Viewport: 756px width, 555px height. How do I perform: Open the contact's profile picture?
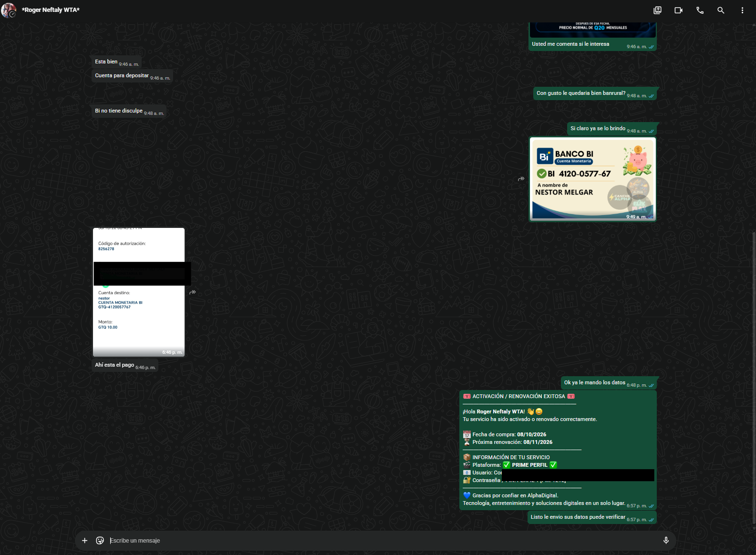(x=9, y=10)
